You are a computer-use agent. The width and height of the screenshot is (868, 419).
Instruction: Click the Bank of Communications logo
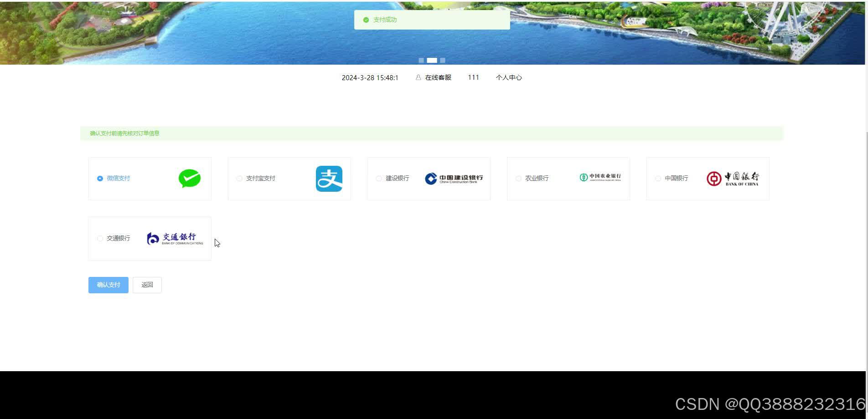[175, 239]
